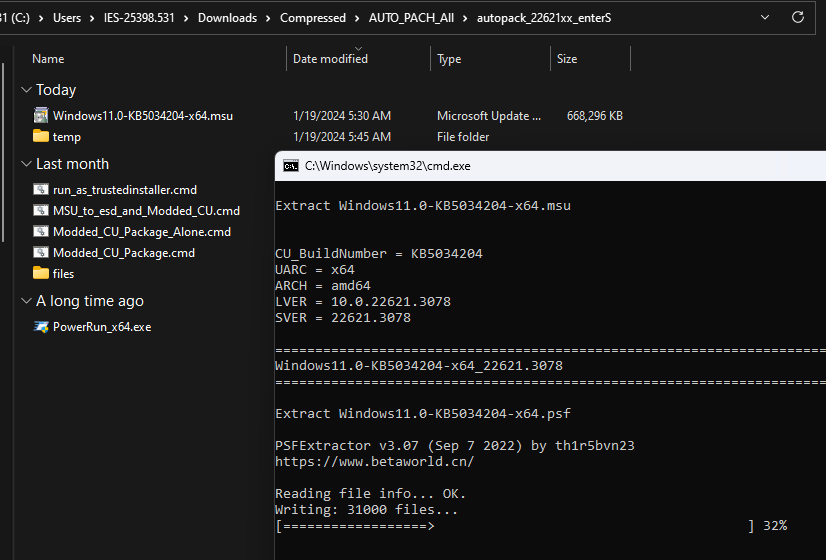Expand chevron after Compressed in address bar
826x560 pixels.
pyautogui.click(x=357, y=18)
